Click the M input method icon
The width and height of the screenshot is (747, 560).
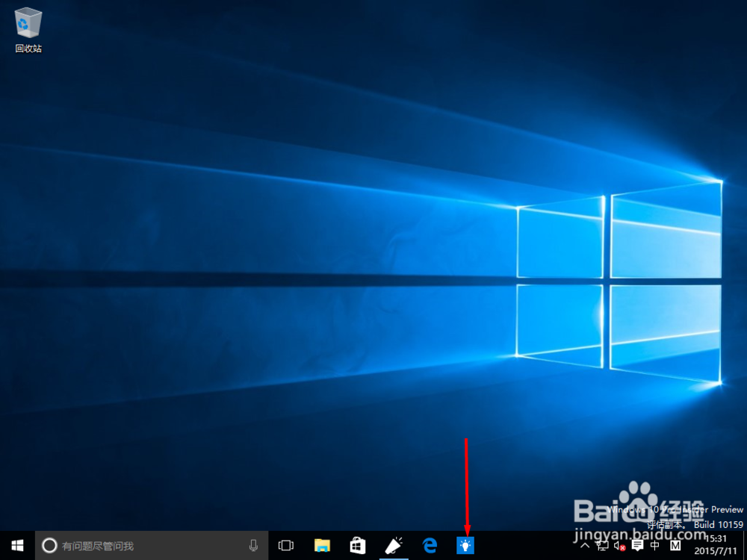pyautogui.click(x=675, y=546)
